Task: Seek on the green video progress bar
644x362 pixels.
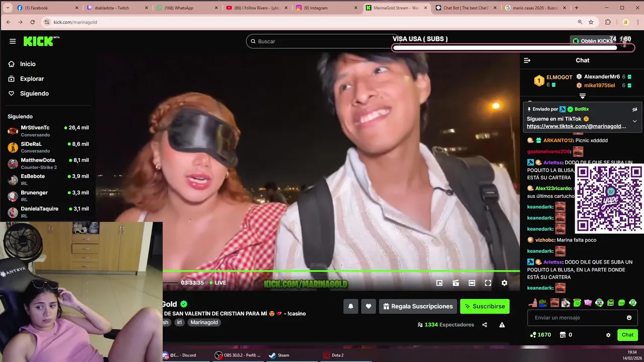Action: coord(341,271)
